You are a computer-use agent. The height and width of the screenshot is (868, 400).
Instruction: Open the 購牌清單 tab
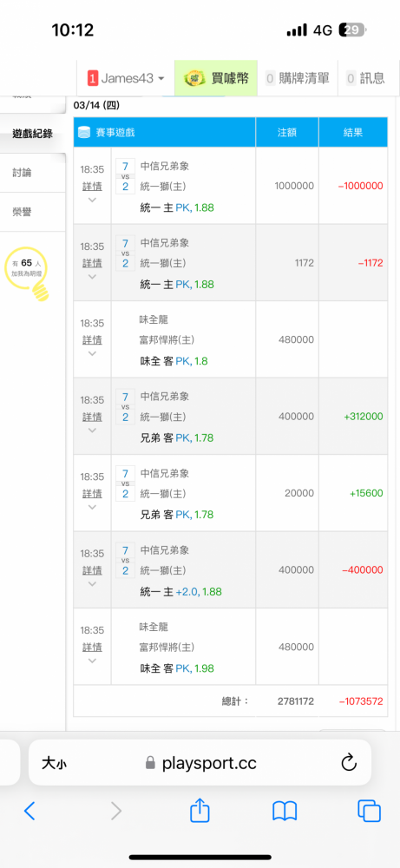298,79
